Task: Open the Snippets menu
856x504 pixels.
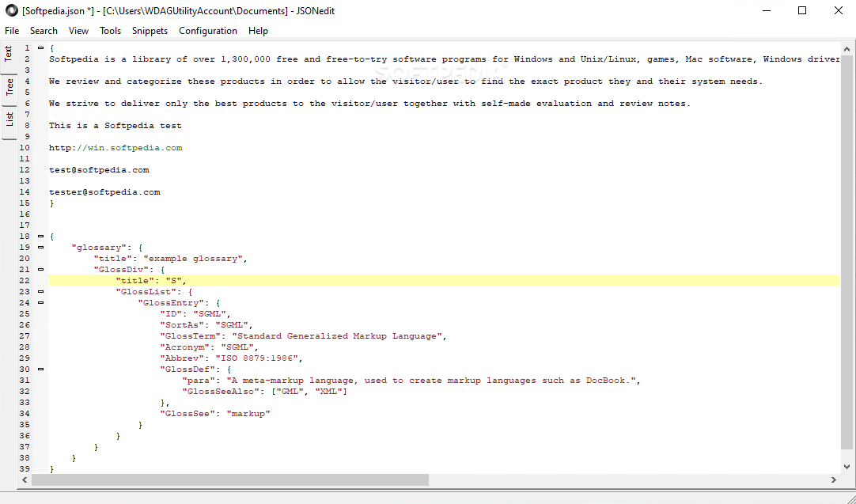Action: point(150,31)
